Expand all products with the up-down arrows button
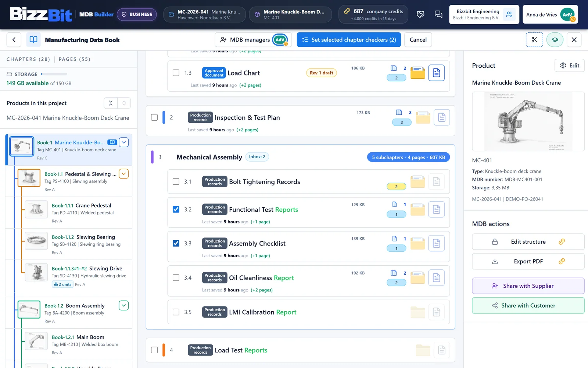 124,103
